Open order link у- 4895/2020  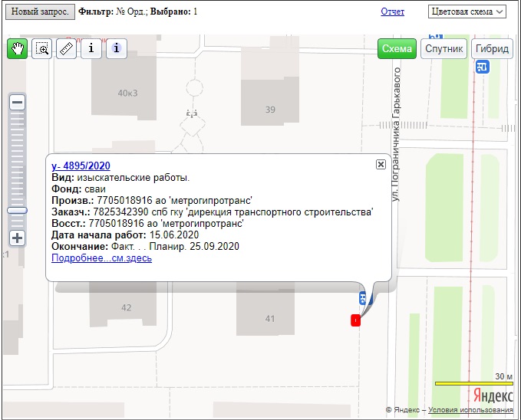(x=81, y=166)
